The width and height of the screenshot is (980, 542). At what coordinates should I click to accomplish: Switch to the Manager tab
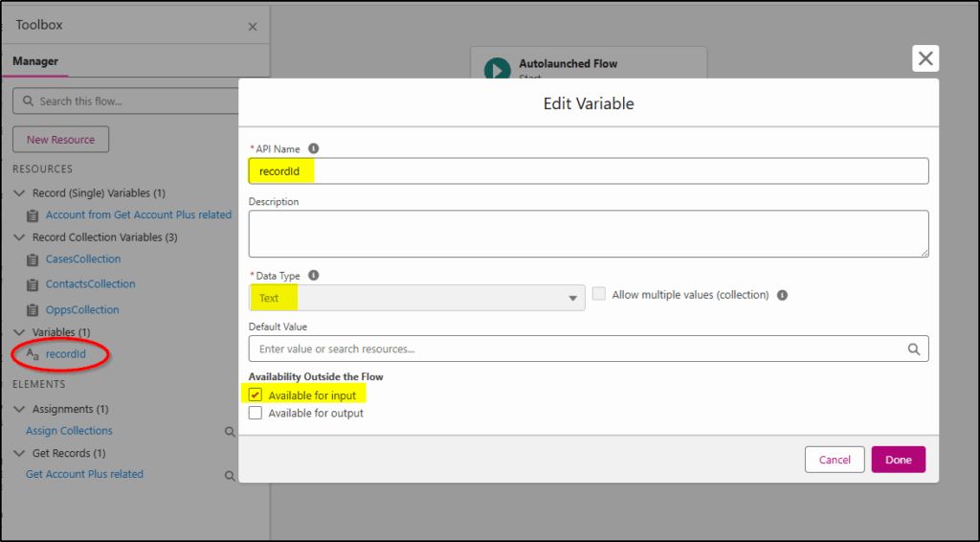[35, 61]
